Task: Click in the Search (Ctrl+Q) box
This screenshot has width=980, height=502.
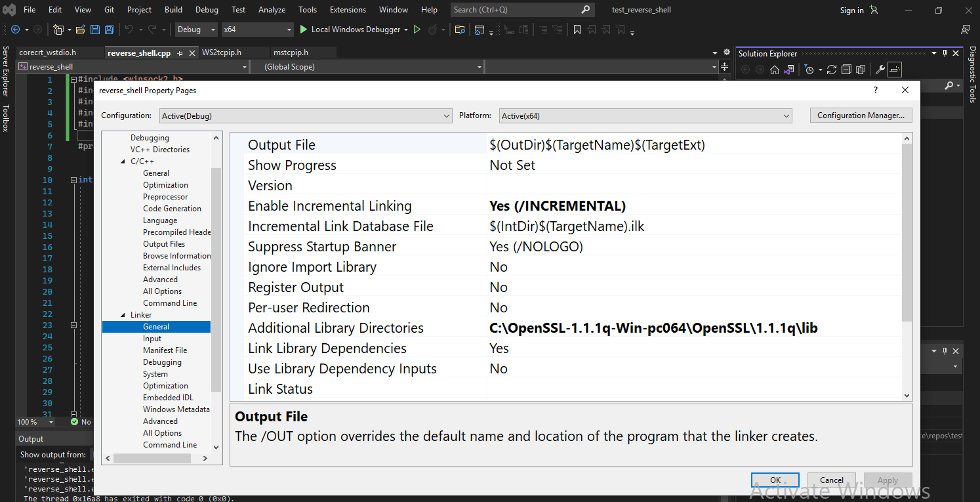Action: click(523, 10)
